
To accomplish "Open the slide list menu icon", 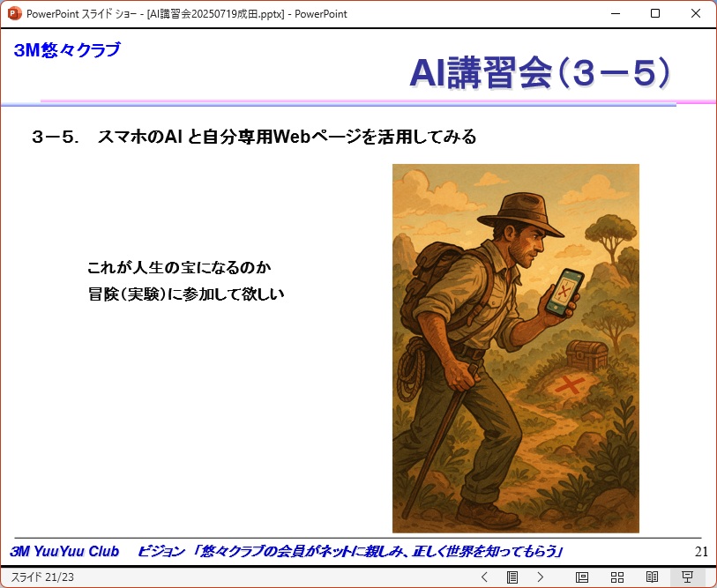I will coord(512,577).
